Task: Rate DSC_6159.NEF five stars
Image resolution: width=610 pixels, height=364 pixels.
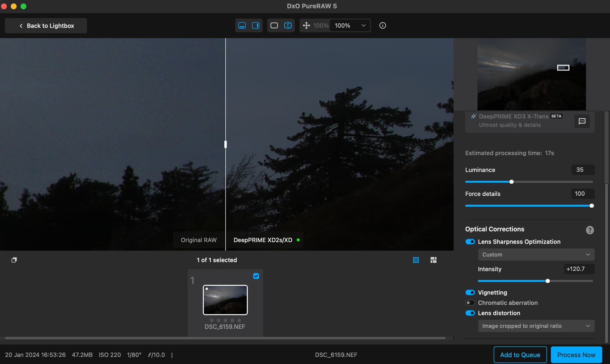Action: click(239, 320)
